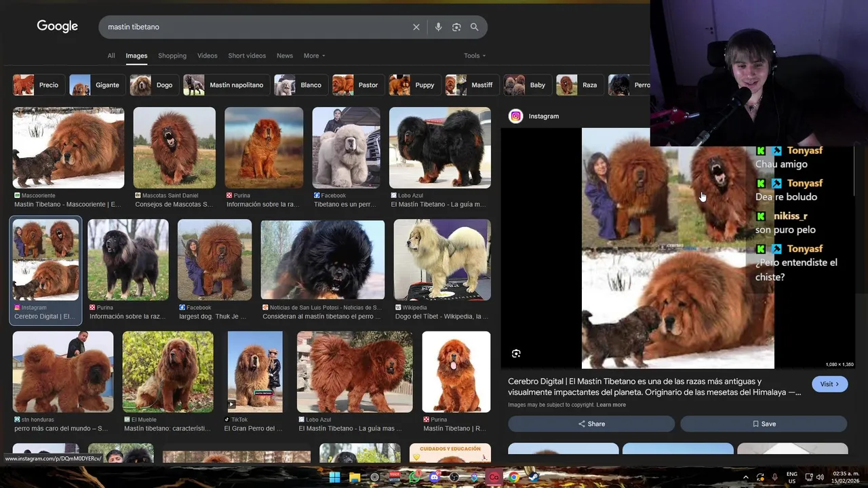Open the Voicemeeter taskbar icon

click(x=395, y=477)
